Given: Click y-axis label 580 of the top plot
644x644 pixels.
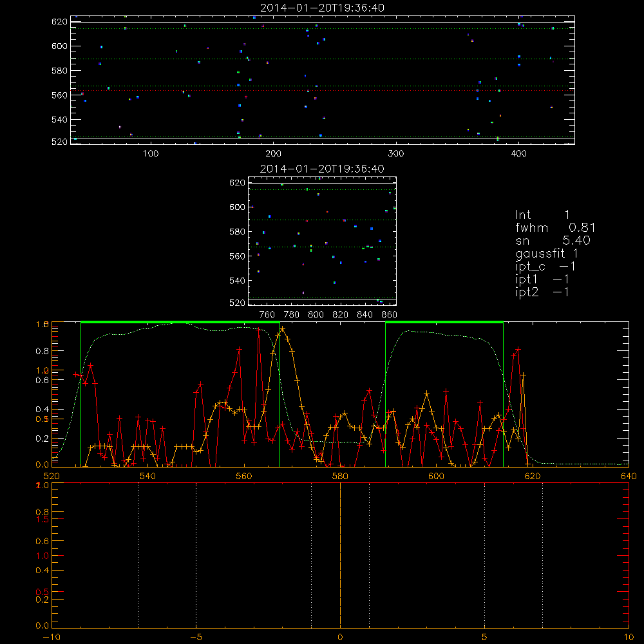Looking at the screenshot, I should (x=59, y=71).
